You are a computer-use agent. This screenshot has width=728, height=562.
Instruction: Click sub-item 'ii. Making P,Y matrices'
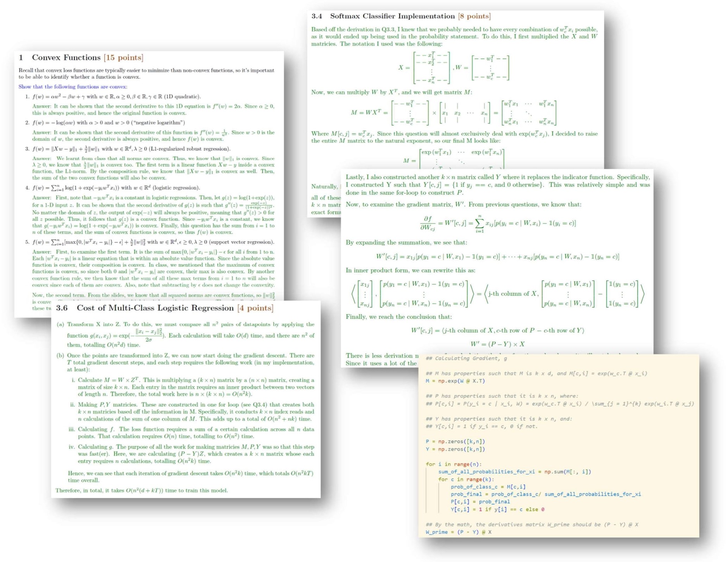tap(192, 412)
